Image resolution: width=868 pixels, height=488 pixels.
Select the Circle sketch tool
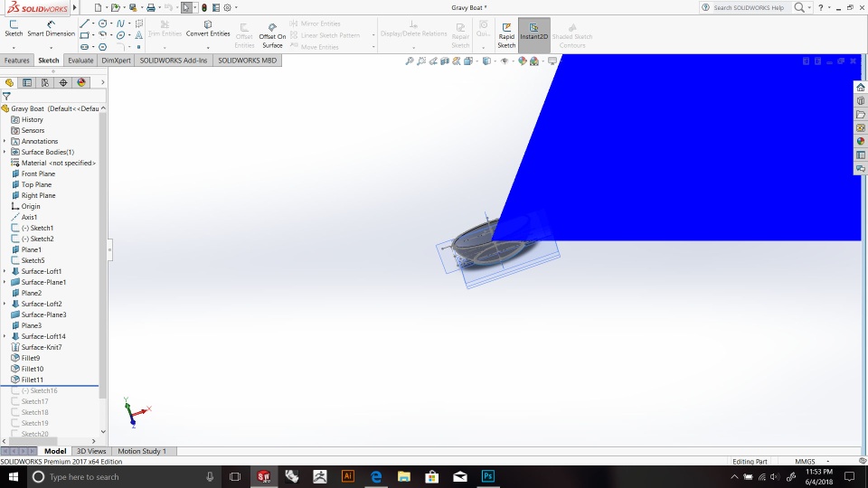[x=102, y=23]
